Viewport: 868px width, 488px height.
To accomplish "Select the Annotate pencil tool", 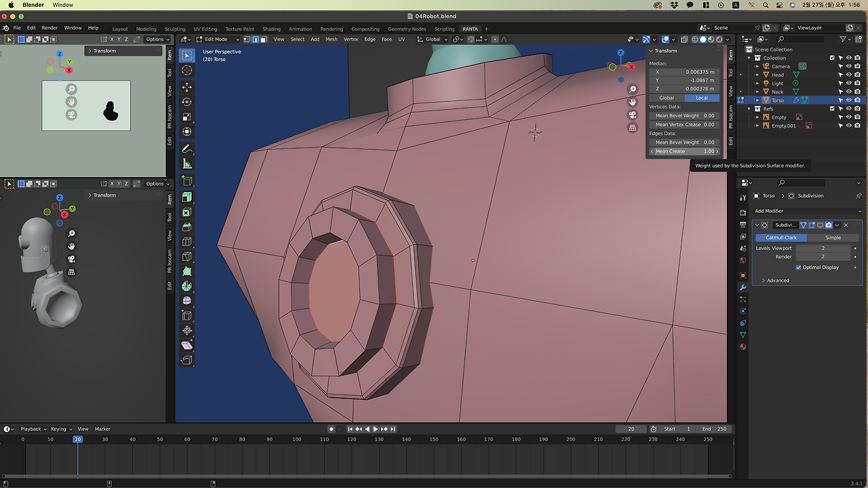I will coord(187,148).
